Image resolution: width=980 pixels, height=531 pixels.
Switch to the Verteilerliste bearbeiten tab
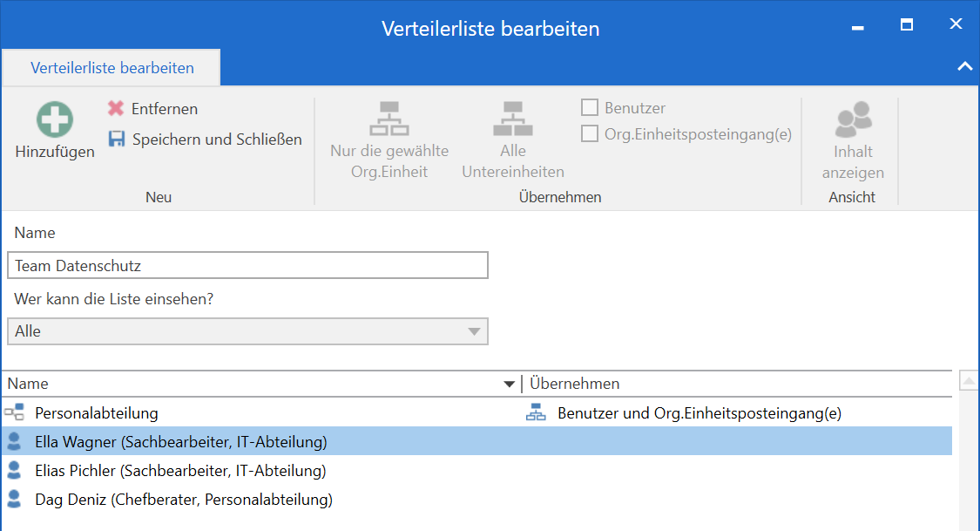(x=112, y=68)
